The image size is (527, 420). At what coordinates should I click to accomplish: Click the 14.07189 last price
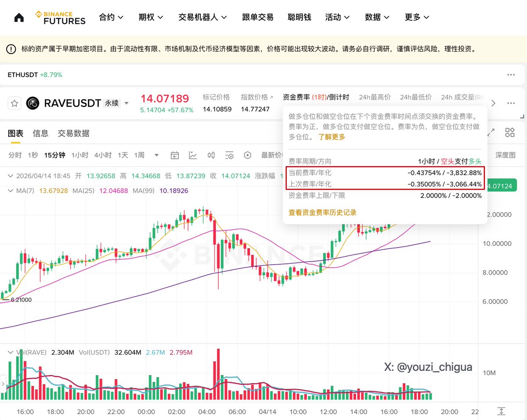(x=165, y=99)
